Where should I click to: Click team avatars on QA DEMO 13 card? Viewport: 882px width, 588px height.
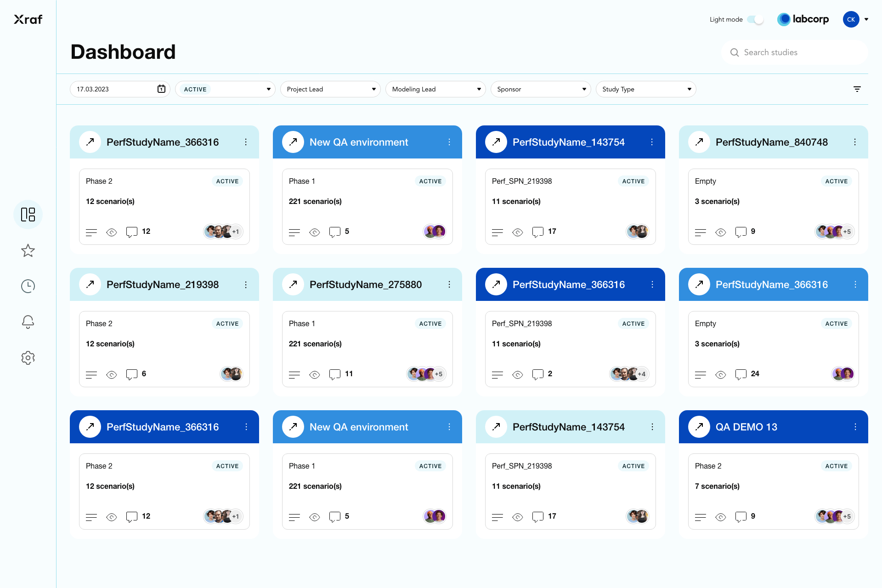tap(834, 516)
